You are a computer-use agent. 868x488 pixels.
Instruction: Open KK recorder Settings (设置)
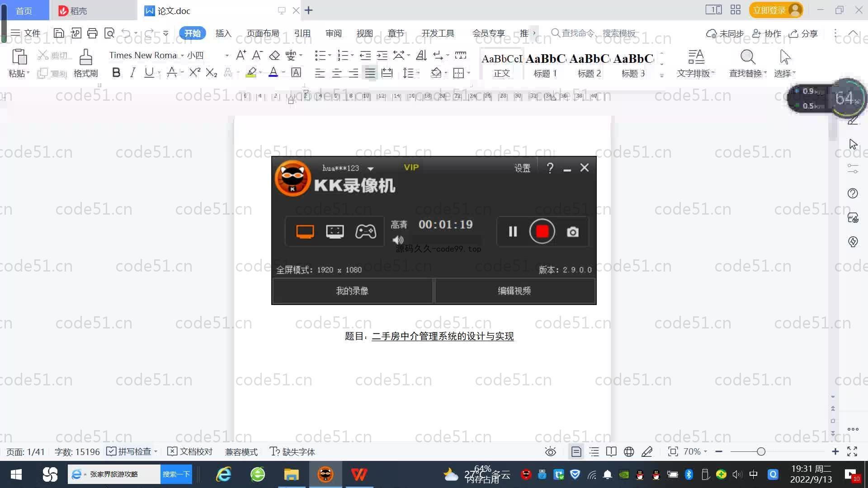(x=522, y=168)
